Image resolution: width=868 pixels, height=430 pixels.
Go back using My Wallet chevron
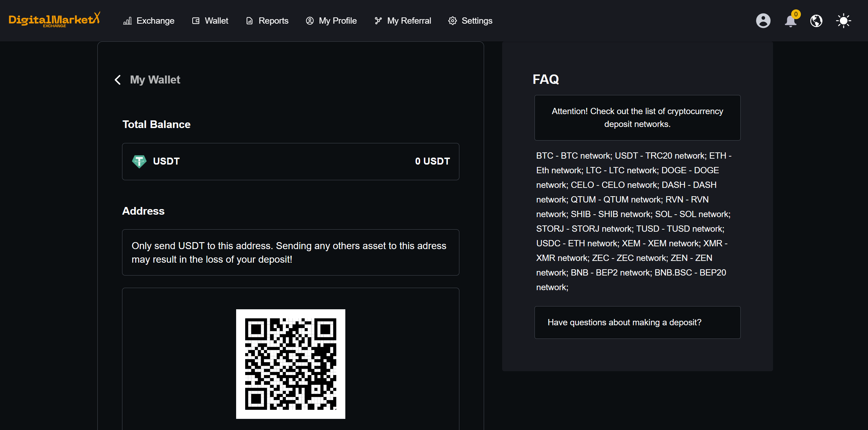tap(118, 80)
